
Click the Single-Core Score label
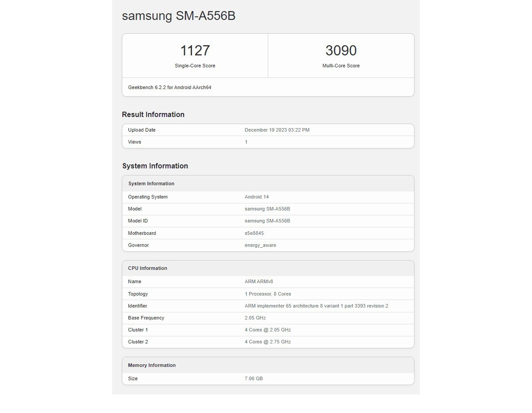pos(195,66)
